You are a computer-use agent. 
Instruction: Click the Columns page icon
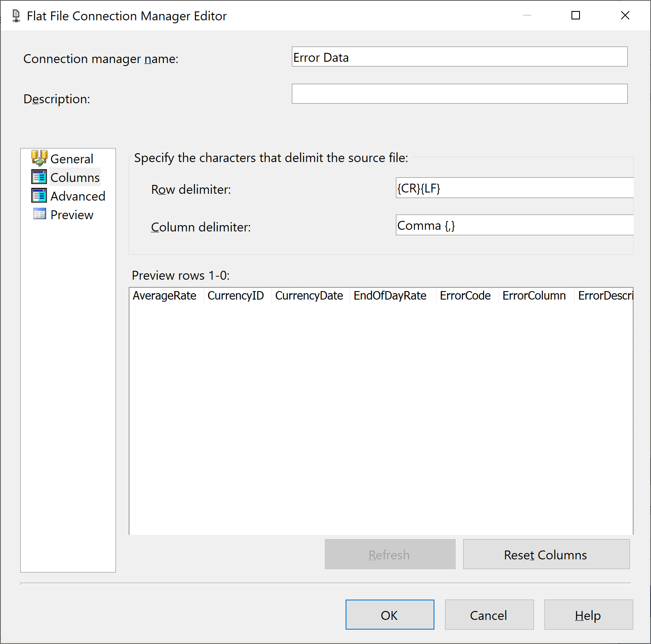coord(39,177)
